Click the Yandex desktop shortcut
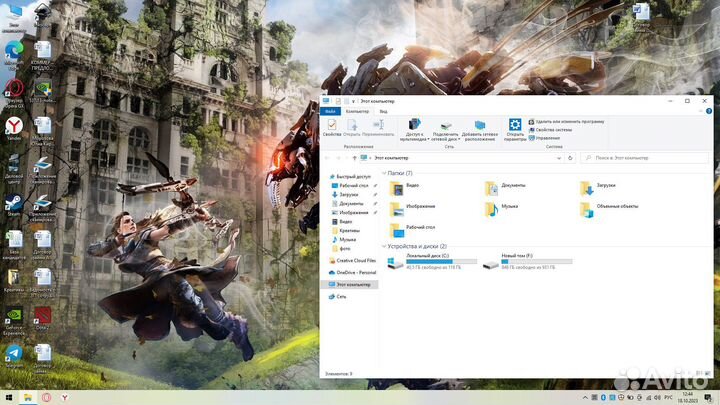 pyautogui.click(x=14, y=129)
